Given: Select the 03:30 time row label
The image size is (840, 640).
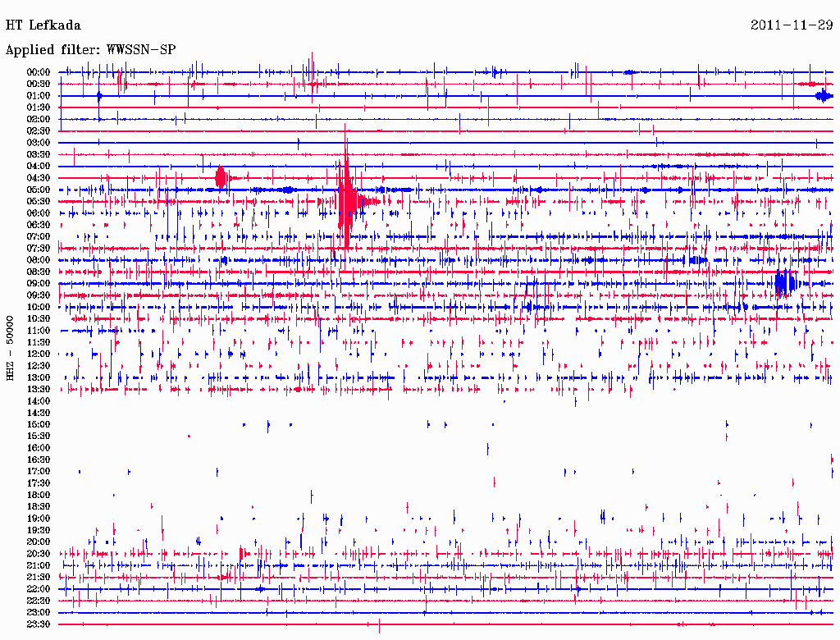Looking at the screenshot, I should click(x=39, y=154).
